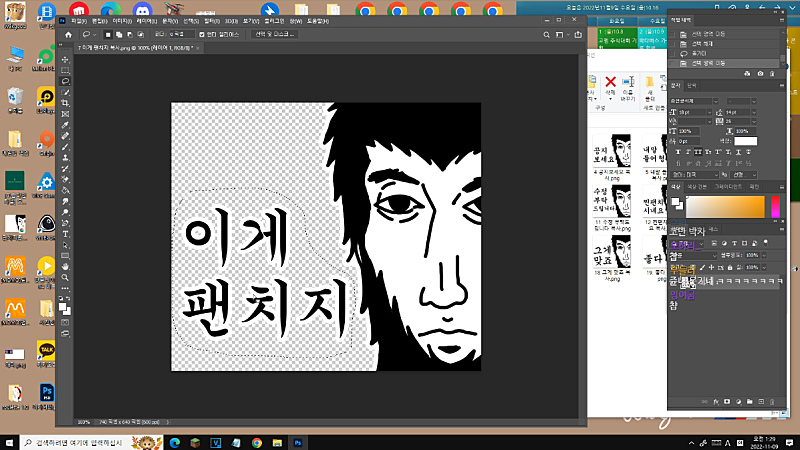Screen dimensions: 800x450
Task: Select the Hand tool
Action: pyautogui.click(x=66, y=266)
